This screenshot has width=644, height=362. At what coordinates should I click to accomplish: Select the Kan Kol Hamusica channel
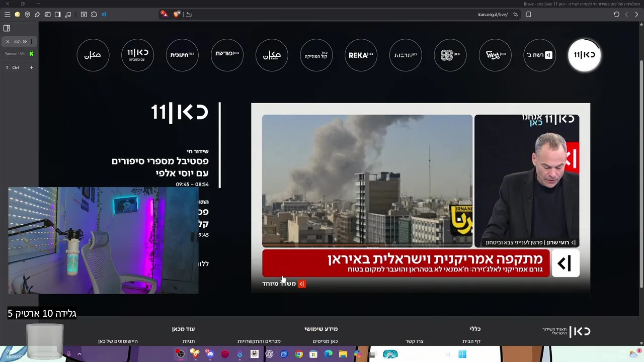pos(316,55)
